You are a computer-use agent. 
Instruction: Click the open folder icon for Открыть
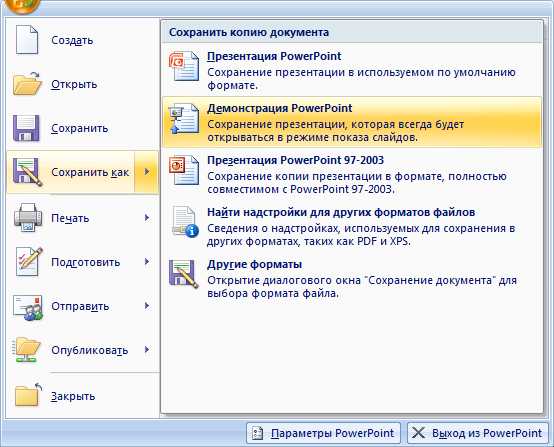(x=27, y=84)
